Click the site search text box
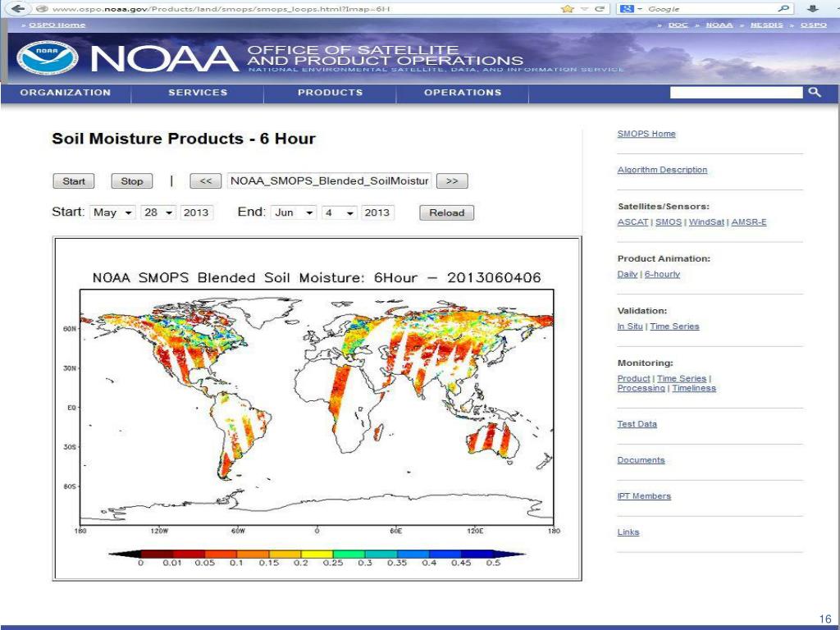This screenshot has width=840, height=630. [736, 93]
